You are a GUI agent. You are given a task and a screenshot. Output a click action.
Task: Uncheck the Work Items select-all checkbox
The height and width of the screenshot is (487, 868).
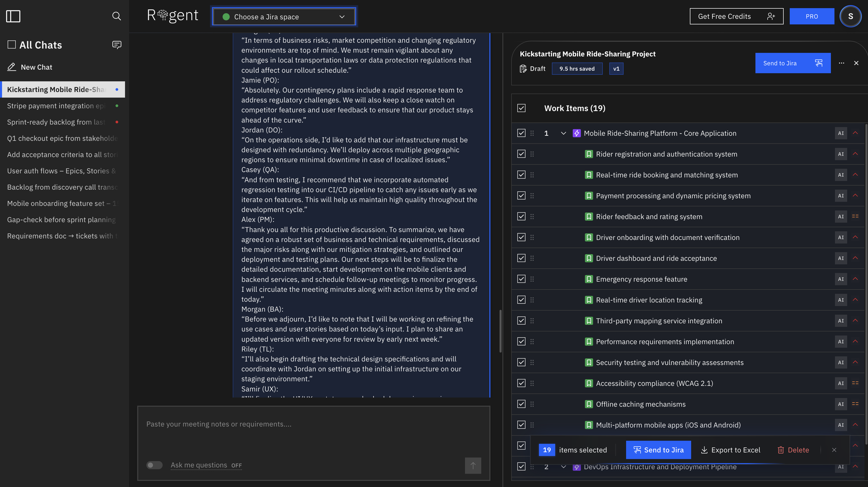tap(521, 108)
